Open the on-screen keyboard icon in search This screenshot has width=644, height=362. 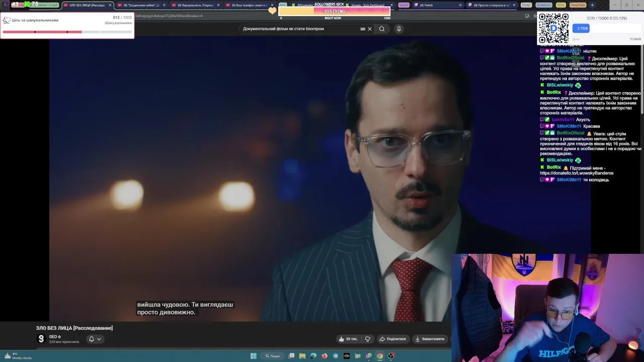362,29
